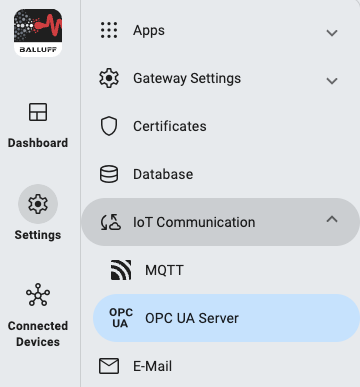Open the MQTT submenu item
The image size is (360, 387).
226,270
